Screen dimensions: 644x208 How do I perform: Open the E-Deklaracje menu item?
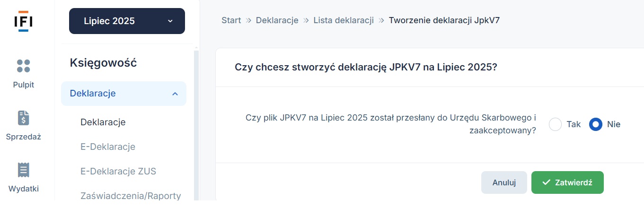click(108, 147)
